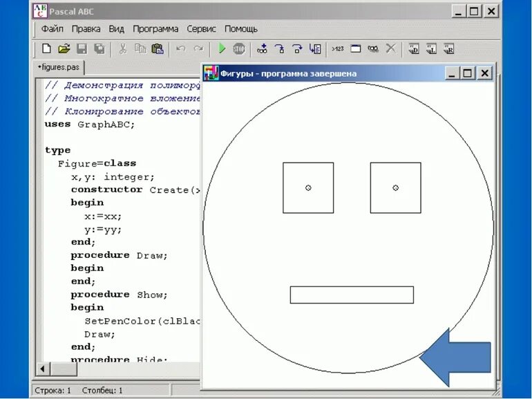Create a new file with toolbar icon
The width and height of the screenshot is (532, 399).
coord(46,49)
